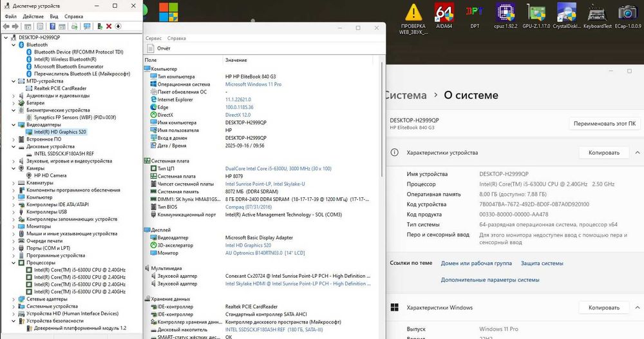Viewport: 644px width, 339px height.
Task: Click DirectX 12.0 value link
Action: coord(238,115)
